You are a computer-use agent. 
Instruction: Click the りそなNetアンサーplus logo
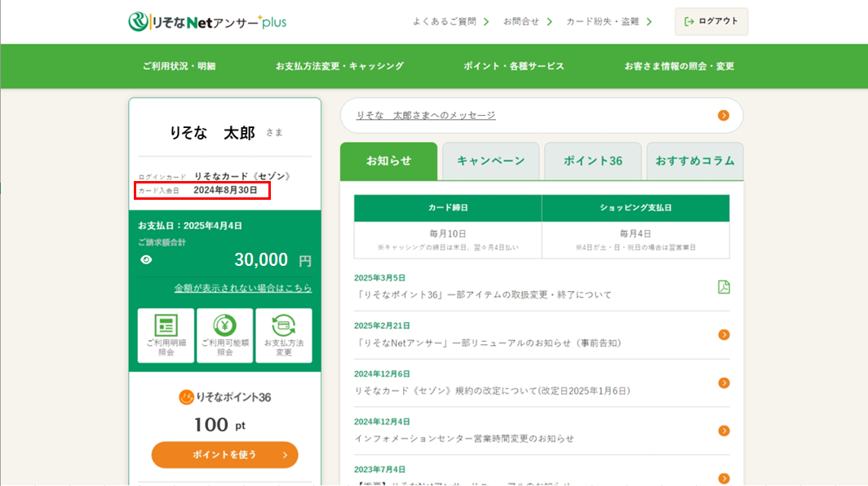point(207,21)
